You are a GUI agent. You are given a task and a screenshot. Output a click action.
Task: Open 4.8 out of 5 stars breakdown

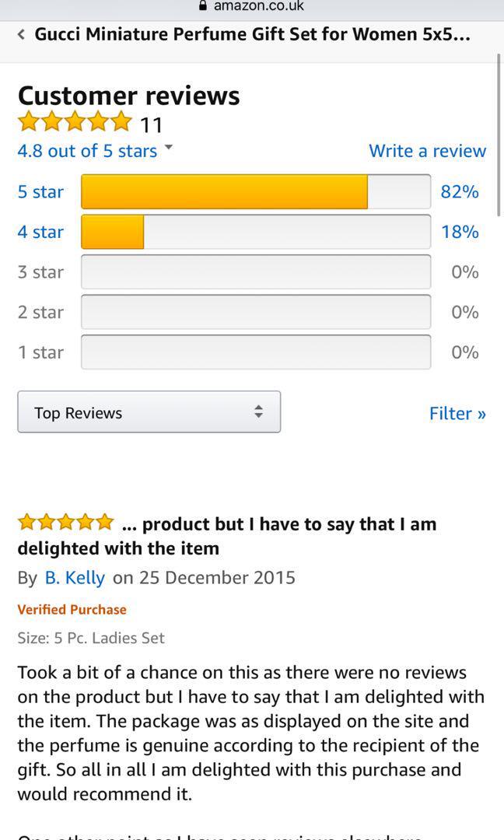tap(87, 151)
